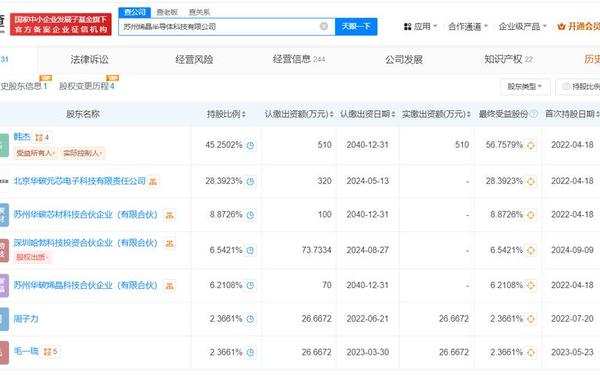Open the 合作通道 dropdown menu
Viewport: 600px width, 375px height.
click(468, 26)
